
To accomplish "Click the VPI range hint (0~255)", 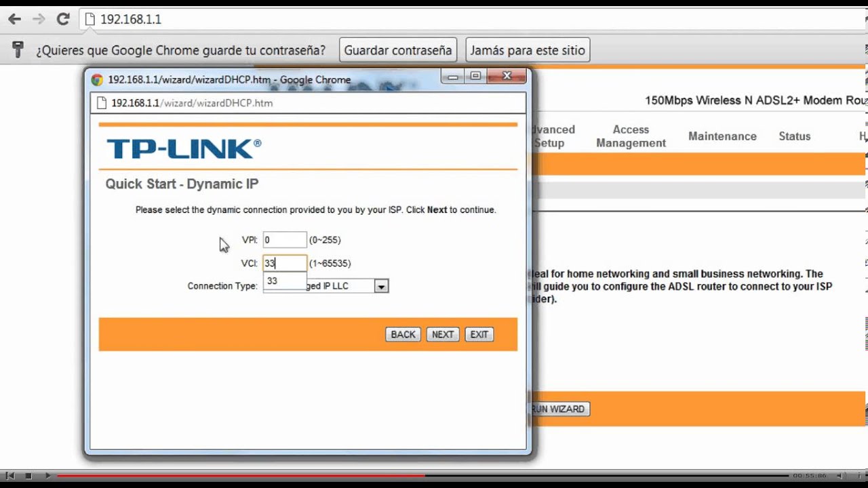I will pos(325,240).
